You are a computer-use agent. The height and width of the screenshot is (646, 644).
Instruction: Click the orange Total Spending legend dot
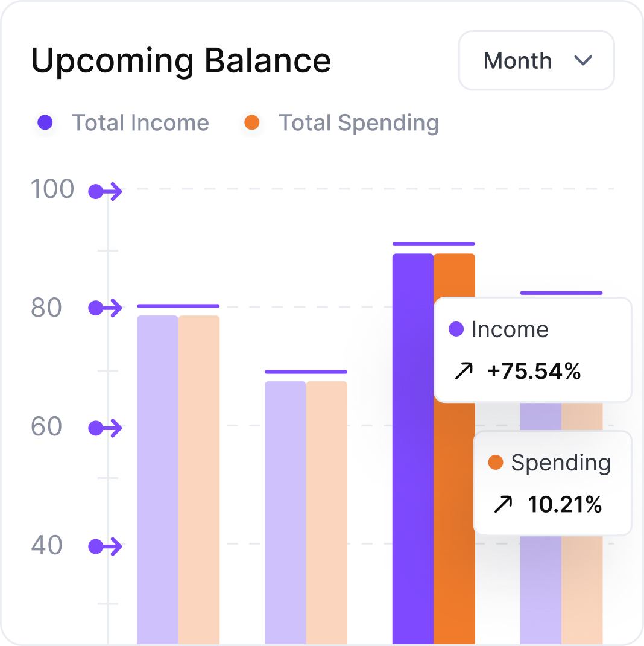coord(251,122)
